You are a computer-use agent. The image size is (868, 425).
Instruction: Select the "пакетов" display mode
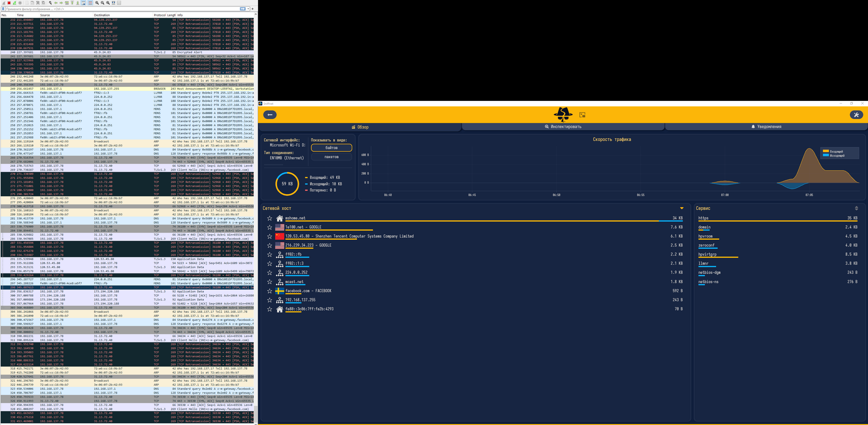coord(331,157)
